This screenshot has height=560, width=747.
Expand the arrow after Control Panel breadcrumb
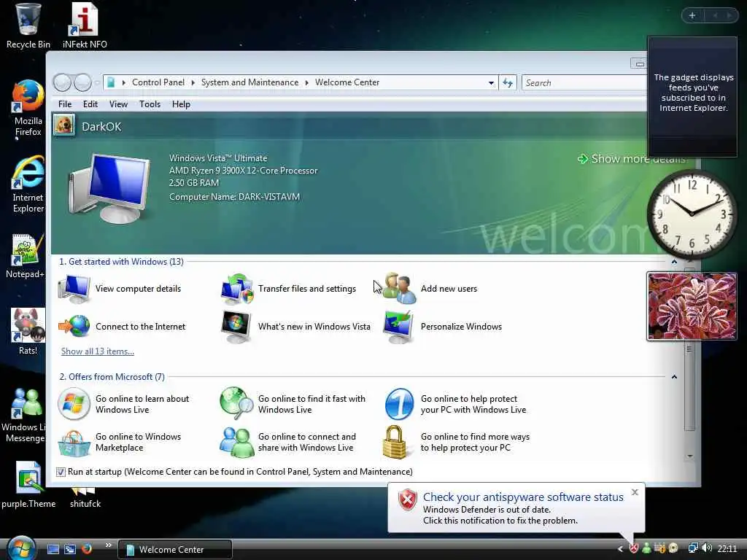coord(193,83)
